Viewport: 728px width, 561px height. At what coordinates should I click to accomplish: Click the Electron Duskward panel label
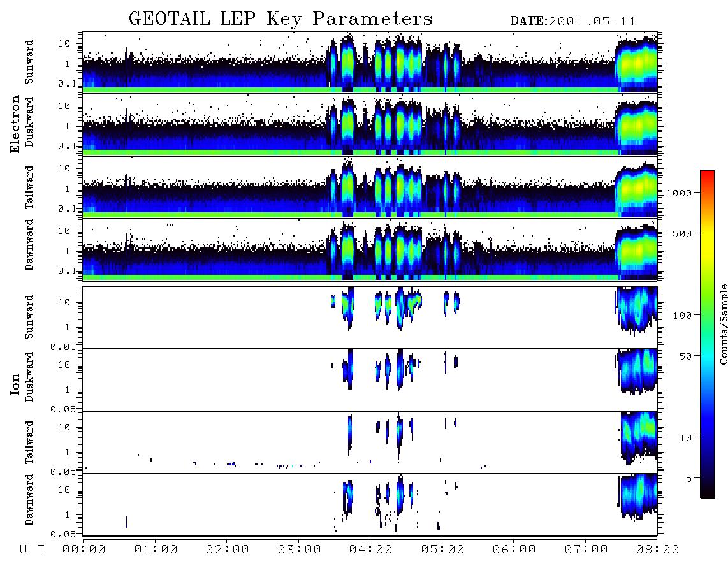click(29, 122)
